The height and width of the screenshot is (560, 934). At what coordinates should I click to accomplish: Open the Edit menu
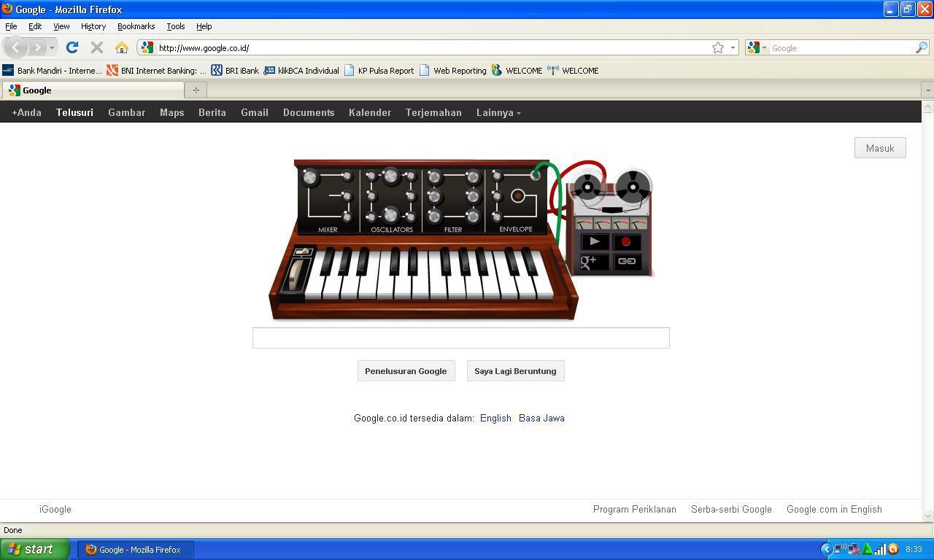click(x=35, y=26)
